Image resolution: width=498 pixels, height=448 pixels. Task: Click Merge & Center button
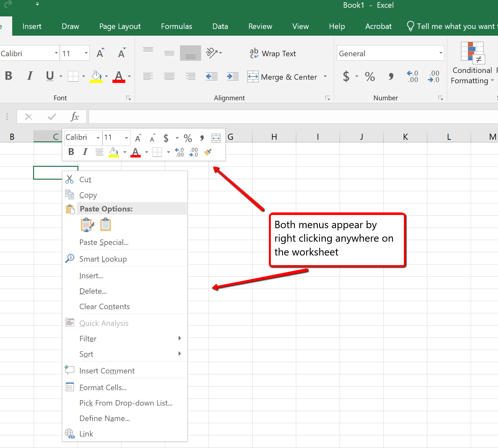click(x=282, y=77)
